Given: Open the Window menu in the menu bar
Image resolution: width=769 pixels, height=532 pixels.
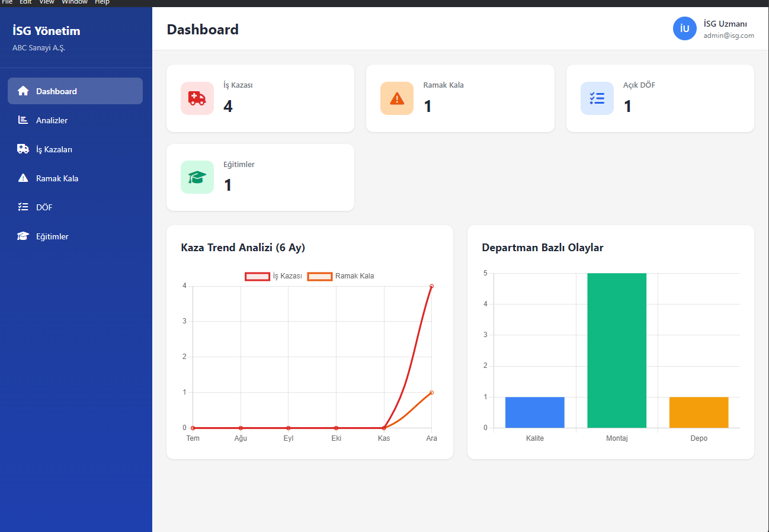Looking at the screenshot, I should pyautogui.click(x=75, y=2).
